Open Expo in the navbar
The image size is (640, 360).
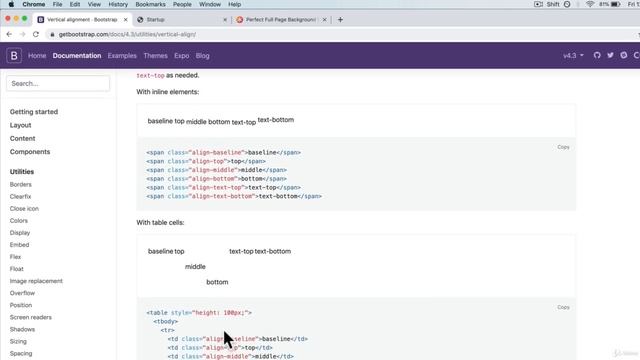pos(182,56)
